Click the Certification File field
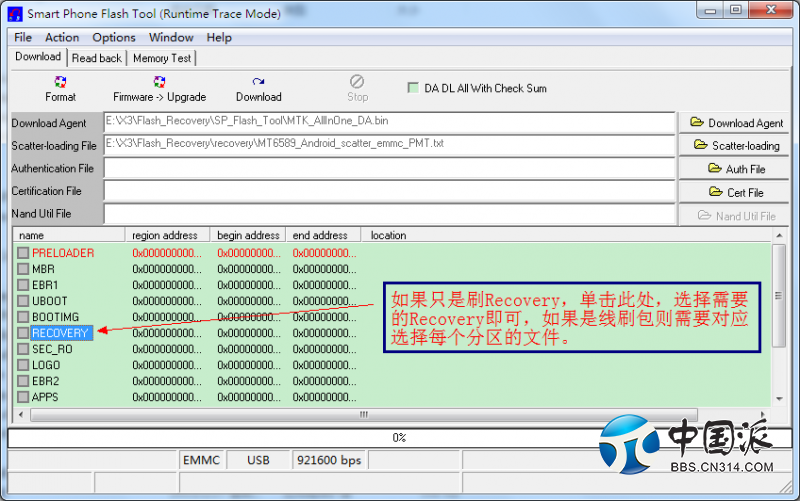 pos(389,191)
